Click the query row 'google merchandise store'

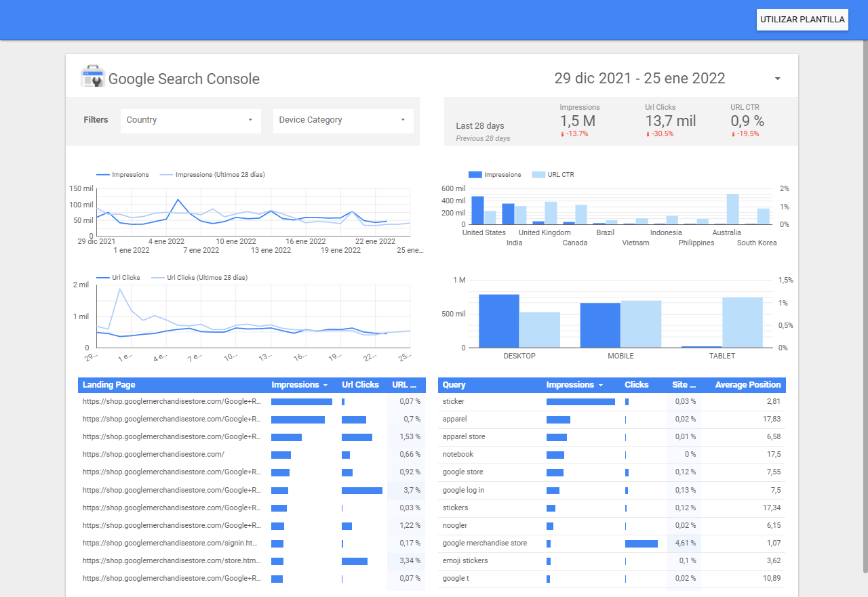point(612,543)
